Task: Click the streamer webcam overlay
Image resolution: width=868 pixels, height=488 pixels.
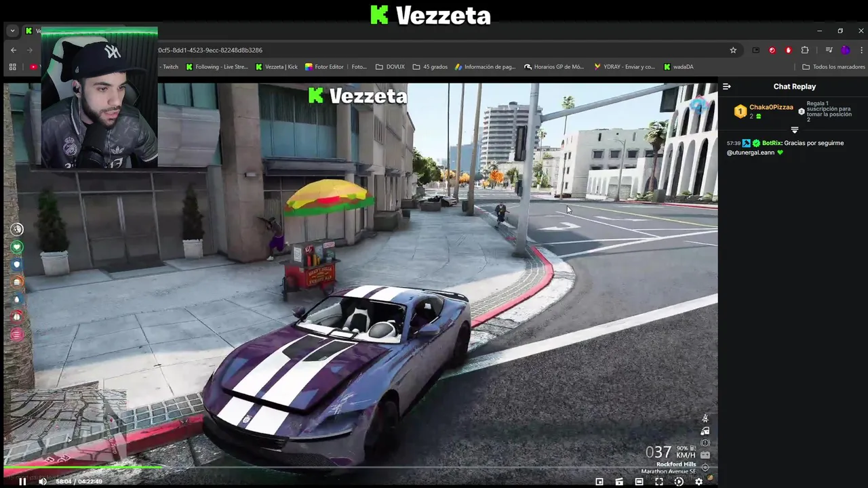Action: click(99, 97)
